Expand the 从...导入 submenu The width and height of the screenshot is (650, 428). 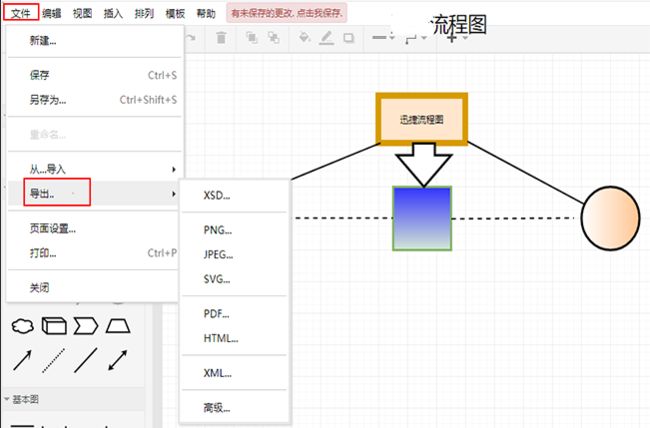(95, 169)
